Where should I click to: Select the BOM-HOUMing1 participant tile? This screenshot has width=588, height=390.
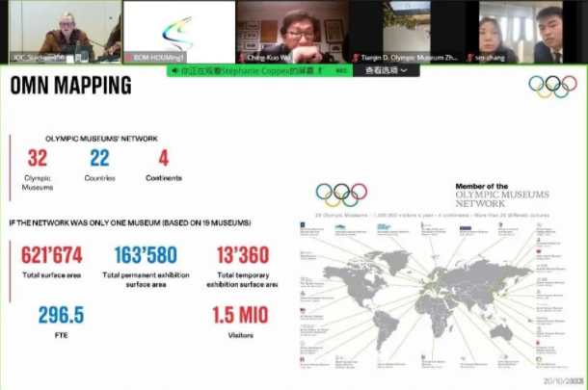pos(179,32)
